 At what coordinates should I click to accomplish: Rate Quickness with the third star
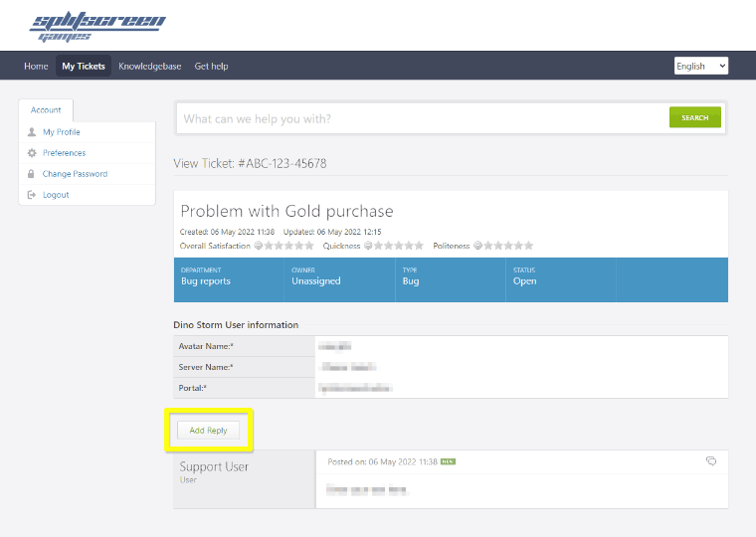pyautogui.click(x=399, y=246)
